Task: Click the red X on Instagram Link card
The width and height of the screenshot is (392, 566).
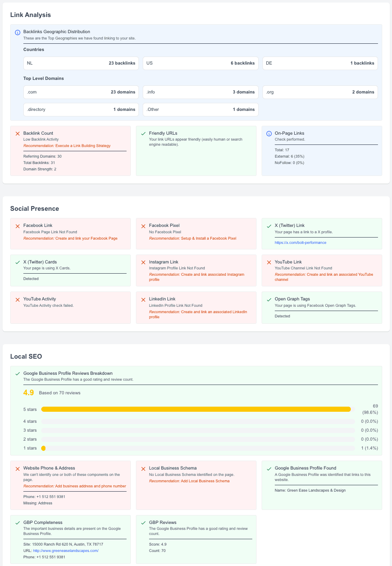Action: pyautogui.click(x=143, y=262)
